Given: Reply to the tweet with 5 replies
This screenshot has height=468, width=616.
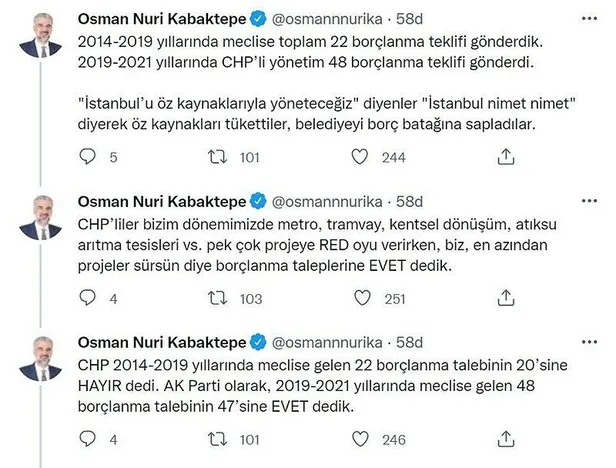Looking at the screenshot, I should (x=88, y=156).
